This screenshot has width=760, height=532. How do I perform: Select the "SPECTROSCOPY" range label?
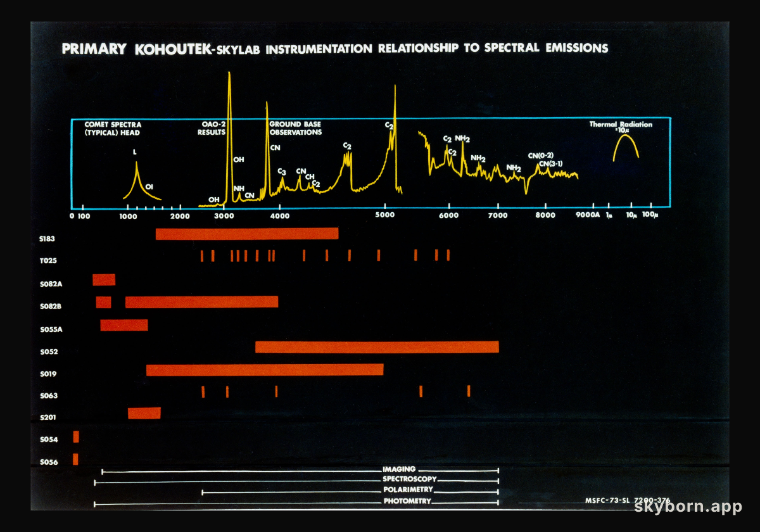[409, 479]
